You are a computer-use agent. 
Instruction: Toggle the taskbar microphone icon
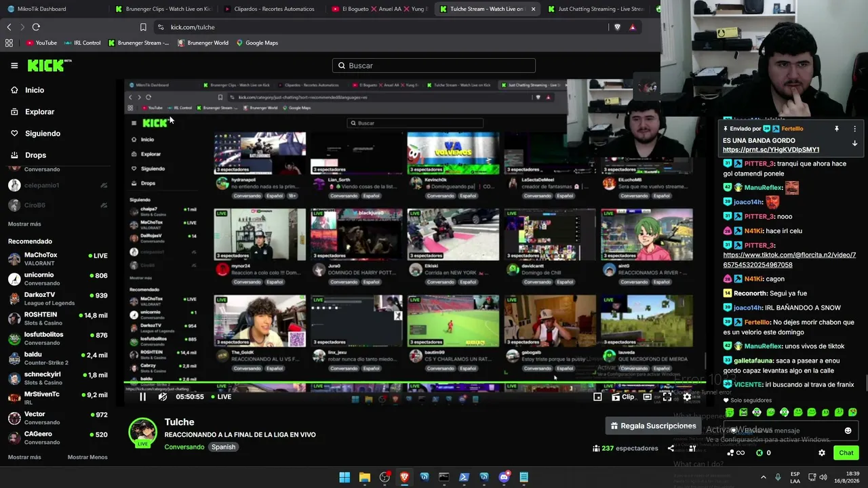coord(778,477)
